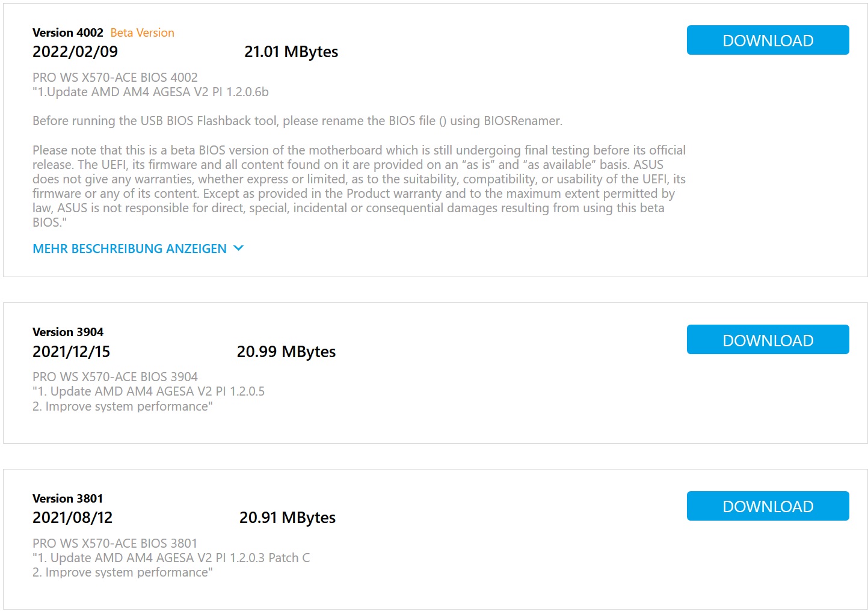Click chevron arrow beside MEHR BESCHREIBUNG ANZEIGEN
Image resolution: width=868 pixels, height=612 pixels.
pyautogui.click(x=238, y=248)
